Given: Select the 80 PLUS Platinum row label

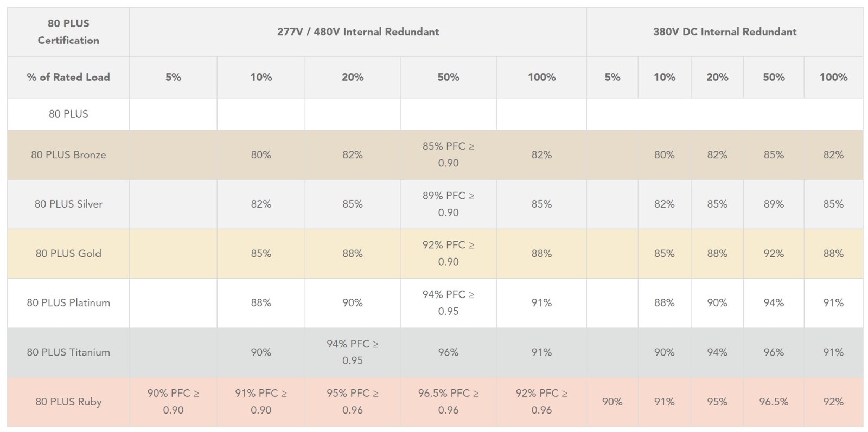Looking at the screenshot, I should [68, 302].
